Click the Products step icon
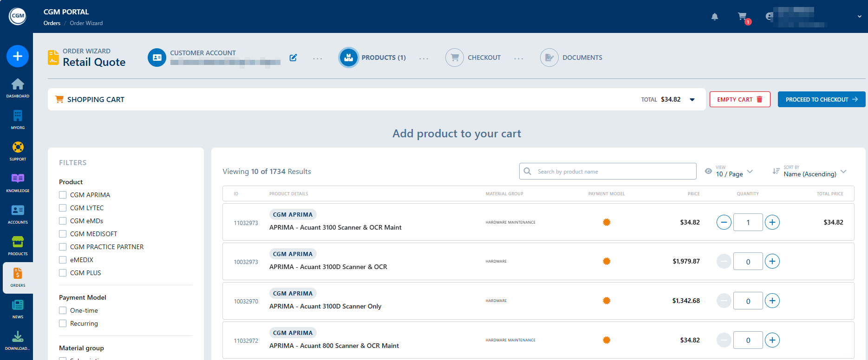The height and width of the screenshot is (360, 868). 349,58
